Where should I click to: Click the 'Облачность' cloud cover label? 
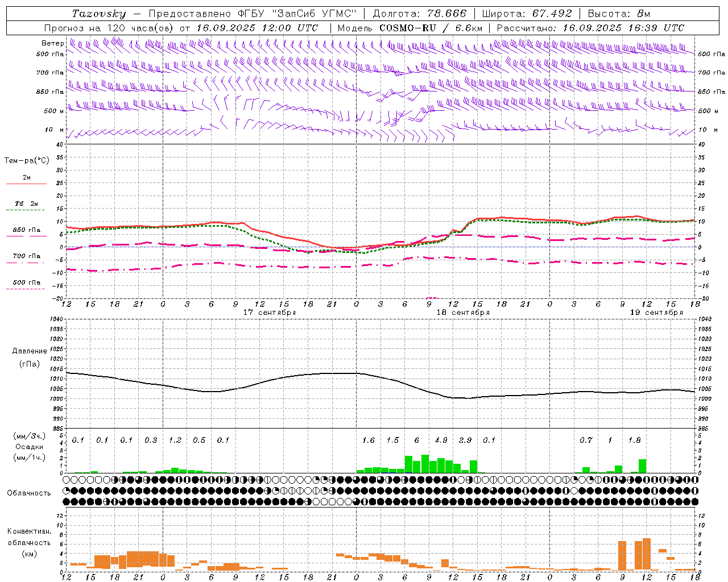29,493
